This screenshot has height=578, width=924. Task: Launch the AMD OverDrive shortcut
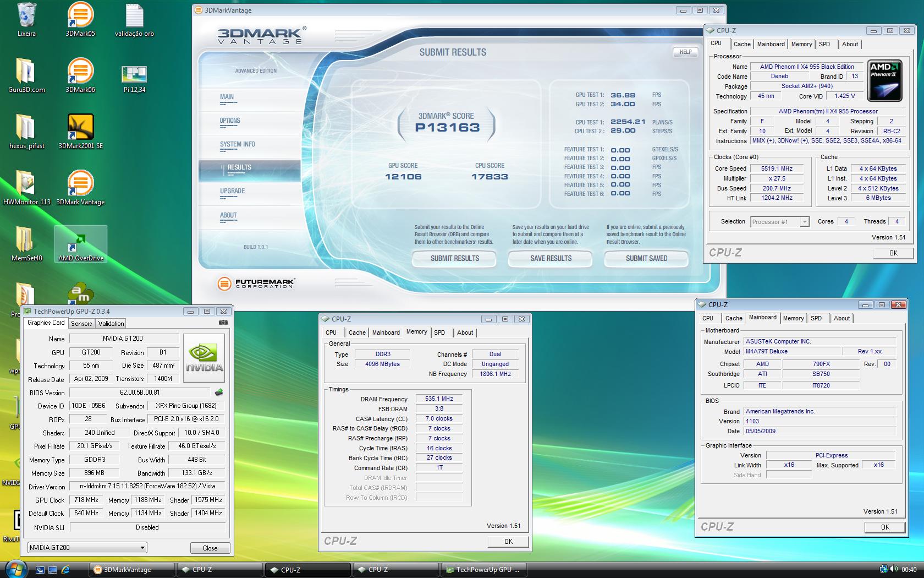(80, 244)
